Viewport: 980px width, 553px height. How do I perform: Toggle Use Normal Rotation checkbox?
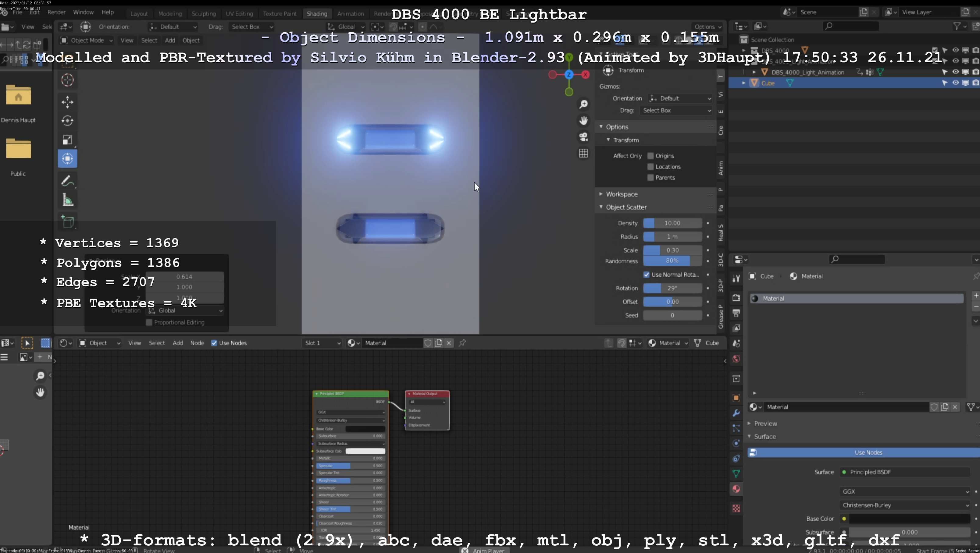click(x=646, y=274)
